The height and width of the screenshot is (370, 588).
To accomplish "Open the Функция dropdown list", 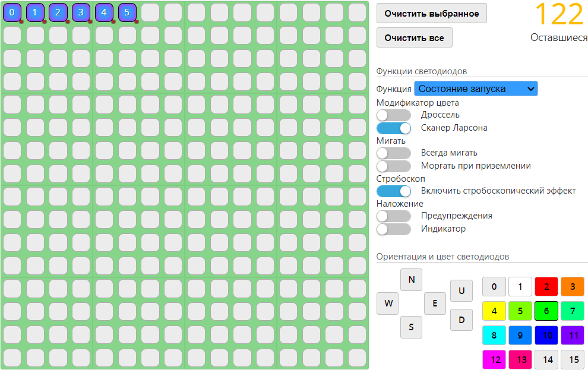I will coord(475,89).
